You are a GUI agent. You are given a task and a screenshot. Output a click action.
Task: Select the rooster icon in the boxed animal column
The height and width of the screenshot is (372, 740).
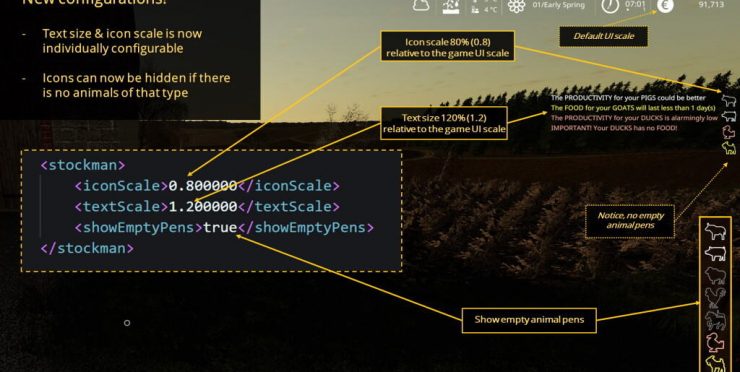click(x=715, y=297)
